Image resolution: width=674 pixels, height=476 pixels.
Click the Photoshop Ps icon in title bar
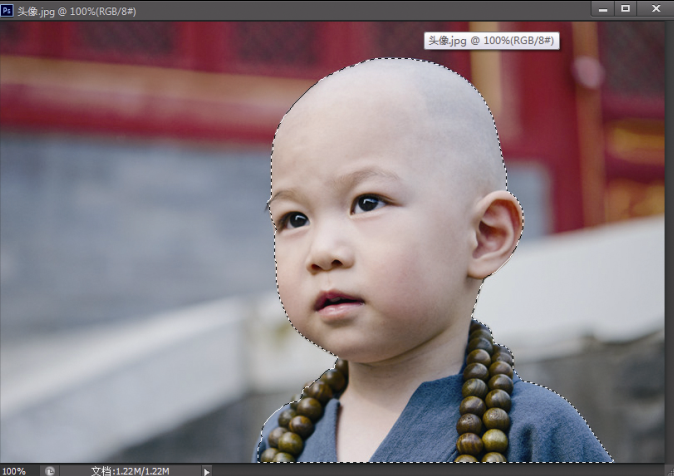8,9
